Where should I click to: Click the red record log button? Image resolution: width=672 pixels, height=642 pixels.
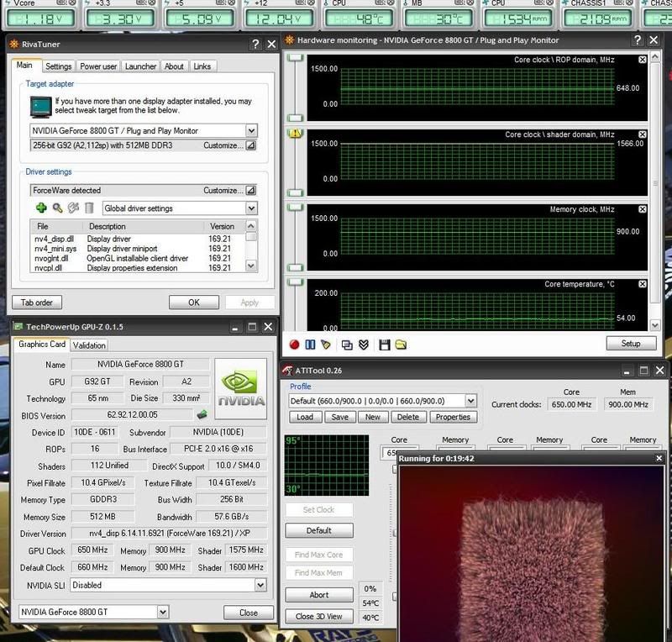[x=294, y=345]
